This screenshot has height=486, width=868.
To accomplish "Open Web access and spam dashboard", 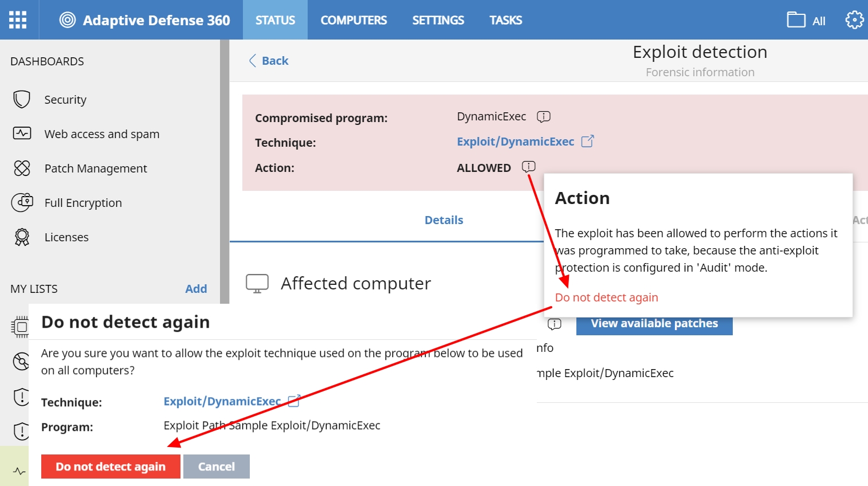I will coord(102,134).
